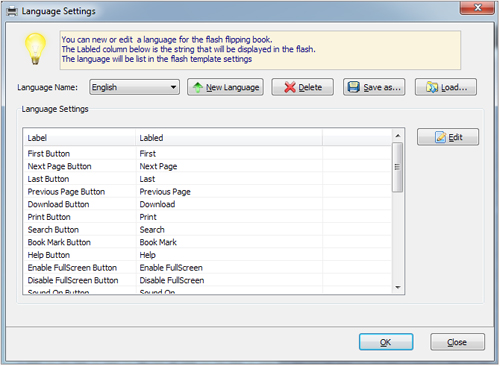Click the 'Disable FullScreen' labled value
500x366 pixels.
point(172,280)
